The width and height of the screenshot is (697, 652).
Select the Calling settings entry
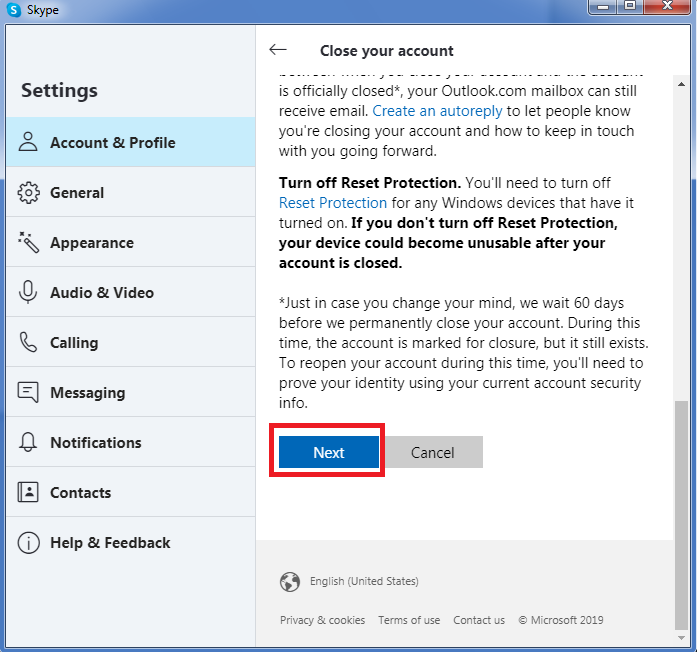click(131, 342)
